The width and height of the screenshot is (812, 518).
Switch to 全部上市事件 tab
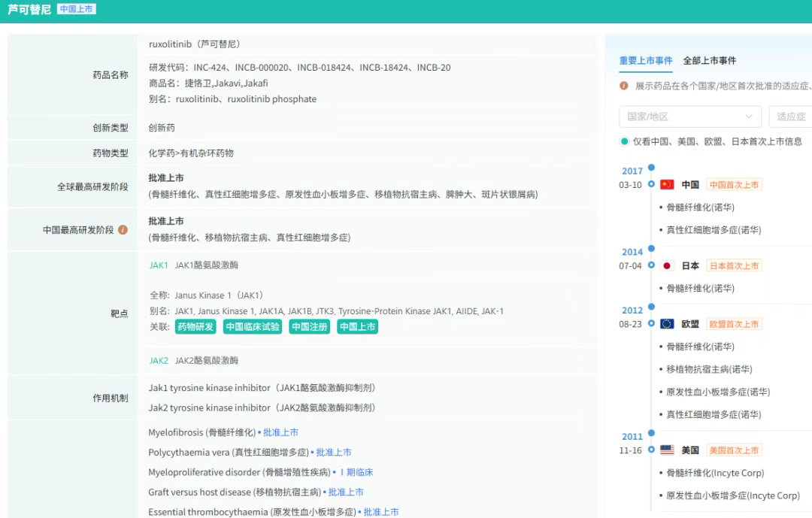709,61
